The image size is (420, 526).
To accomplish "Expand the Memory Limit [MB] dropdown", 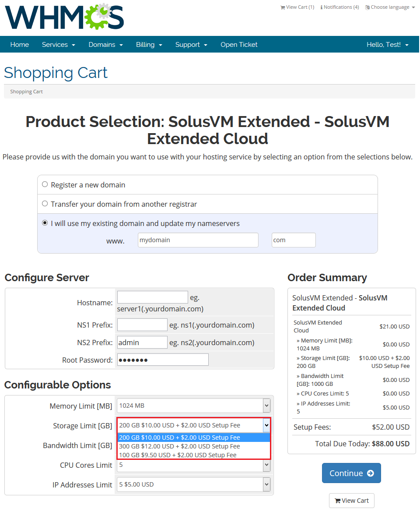I will (x=194, y=406).
